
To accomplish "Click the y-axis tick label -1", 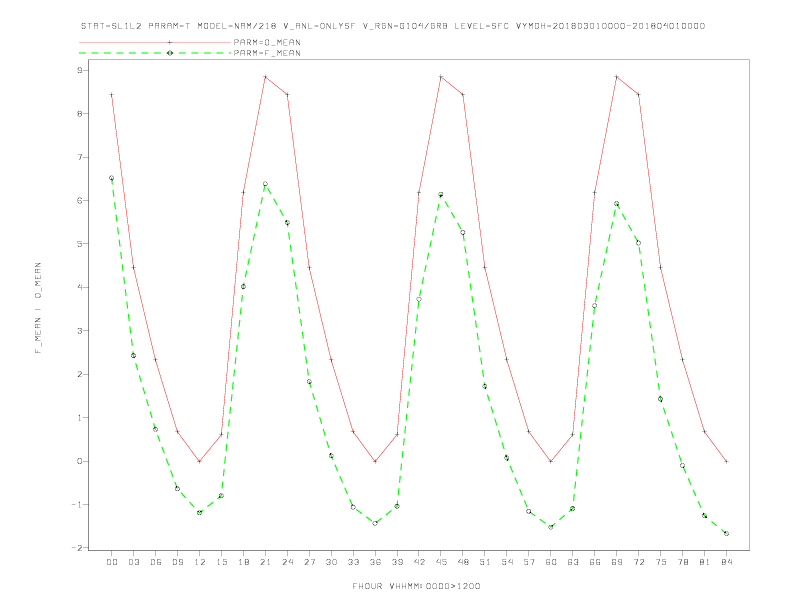I will (77, 504).
